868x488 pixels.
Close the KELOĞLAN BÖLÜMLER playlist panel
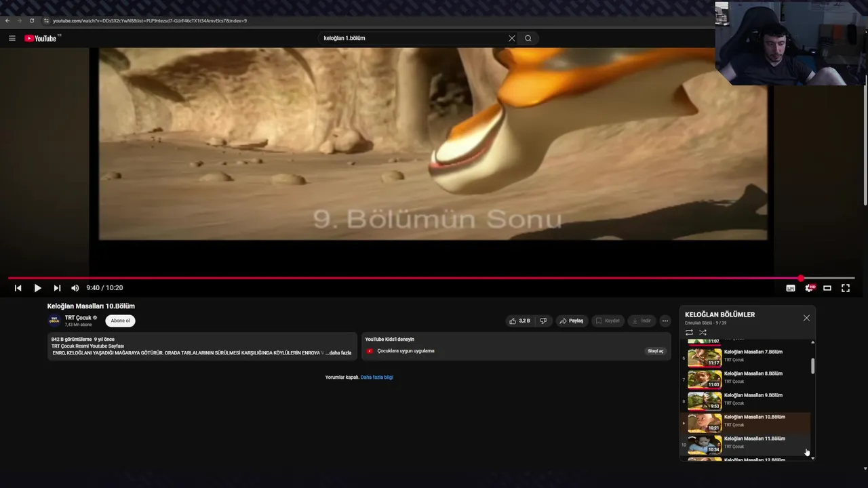pyautogui.click(x=806, y=318)
